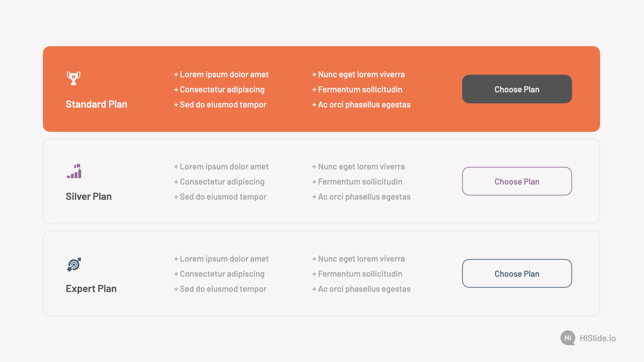Select the Silver Plan heading
Image resolution: width=644 pixels, height=362 pixels.
[89, 196]
